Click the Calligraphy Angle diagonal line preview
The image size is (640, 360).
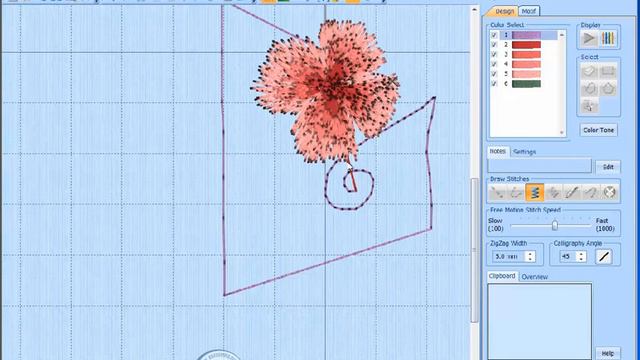pyautogui.click(x=604, y=257)
